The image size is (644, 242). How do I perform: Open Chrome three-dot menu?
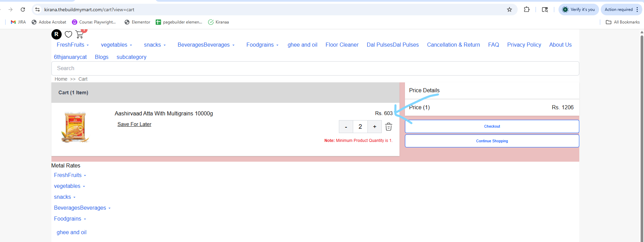tap(637, 10)
